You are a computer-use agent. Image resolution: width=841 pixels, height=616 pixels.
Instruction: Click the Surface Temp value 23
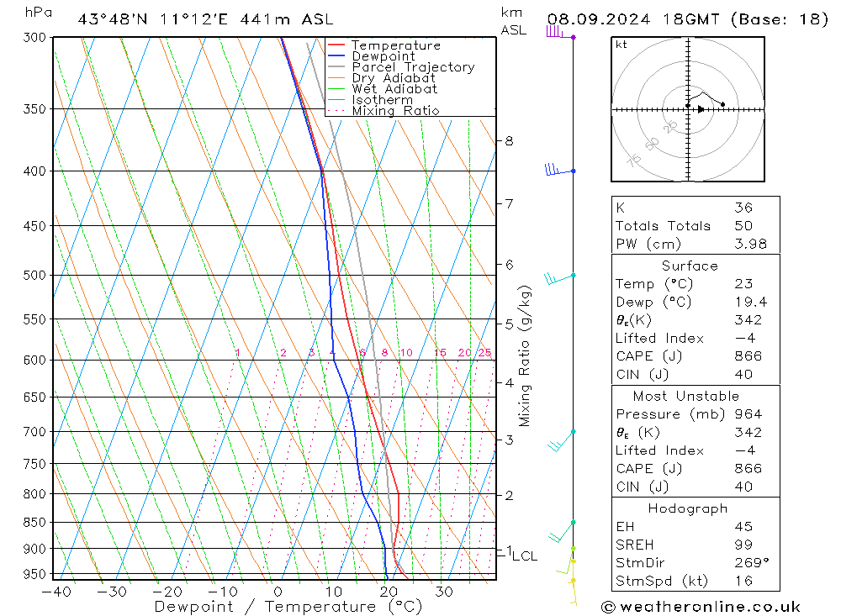(x=743, y=283)
